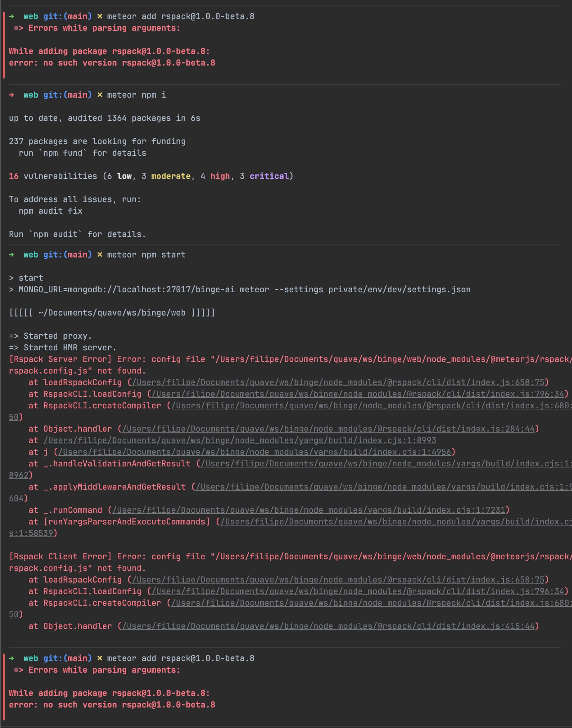This screenshot has height=728, width=572.
Task: Open the RspackCLI.loadConfig link under Rspack Server Error
Action: tap(357, 394)
